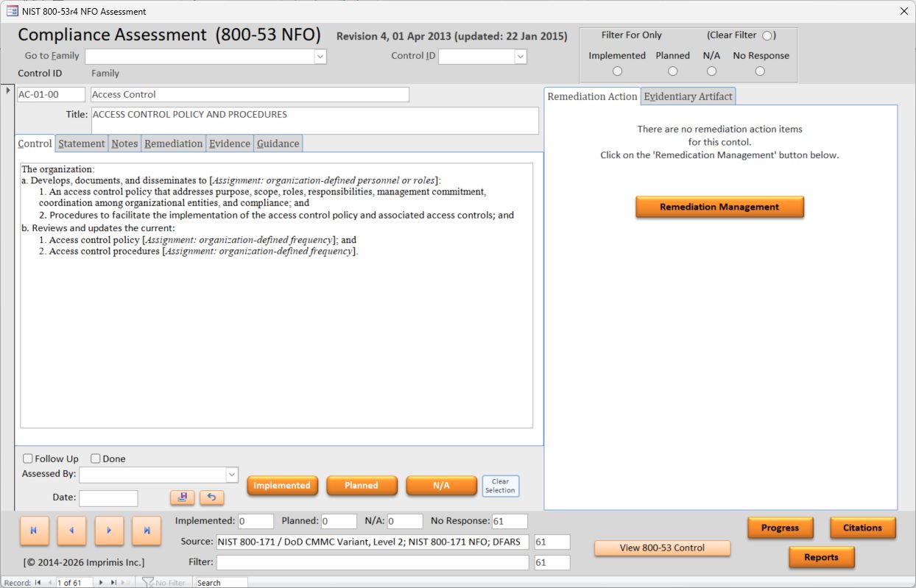Viewport: 916px width, 588px height.
Task: Click the control description text area
Action: 276,295
